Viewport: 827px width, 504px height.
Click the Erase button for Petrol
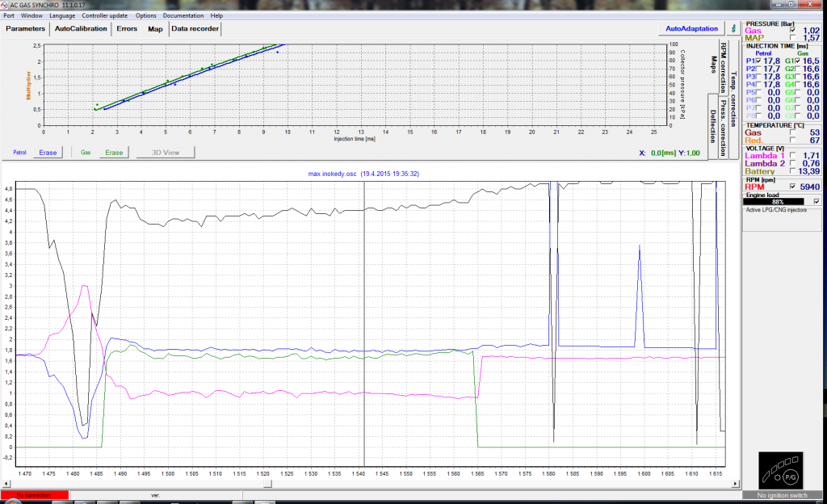(48, 152)
